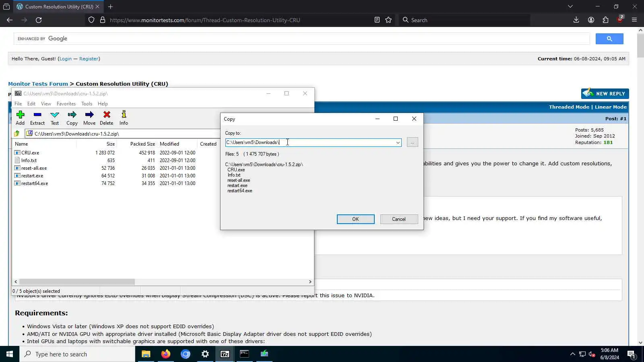Click the Test icon in 7-Zip toolbar

click(x=55, y=115)
